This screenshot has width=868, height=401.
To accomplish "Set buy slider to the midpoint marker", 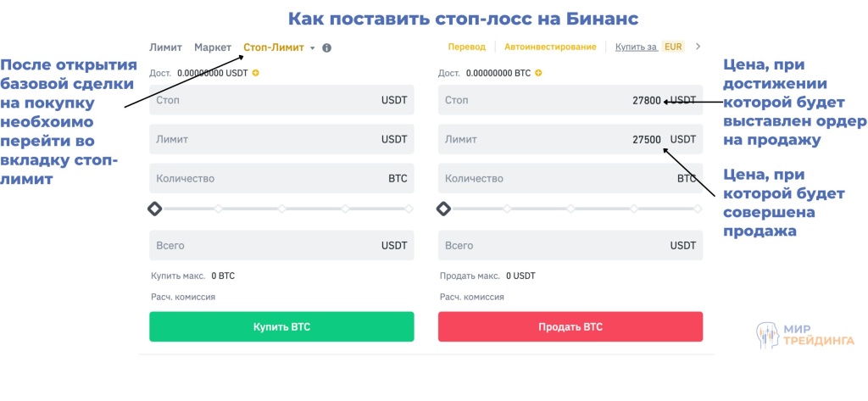I will point(282,208).
